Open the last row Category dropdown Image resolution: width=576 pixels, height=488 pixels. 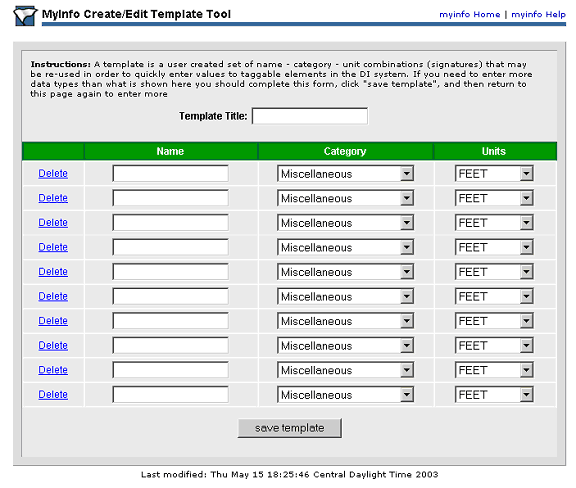coord(345,395)
